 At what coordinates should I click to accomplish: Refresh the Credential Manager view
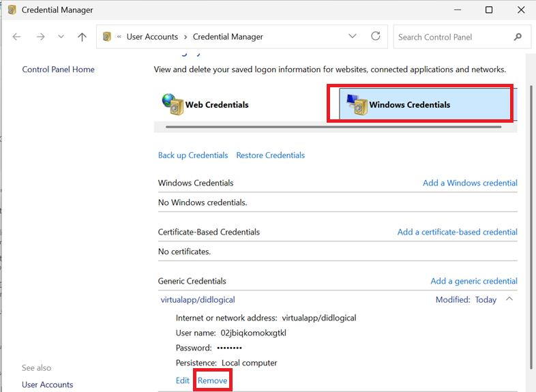376,36
